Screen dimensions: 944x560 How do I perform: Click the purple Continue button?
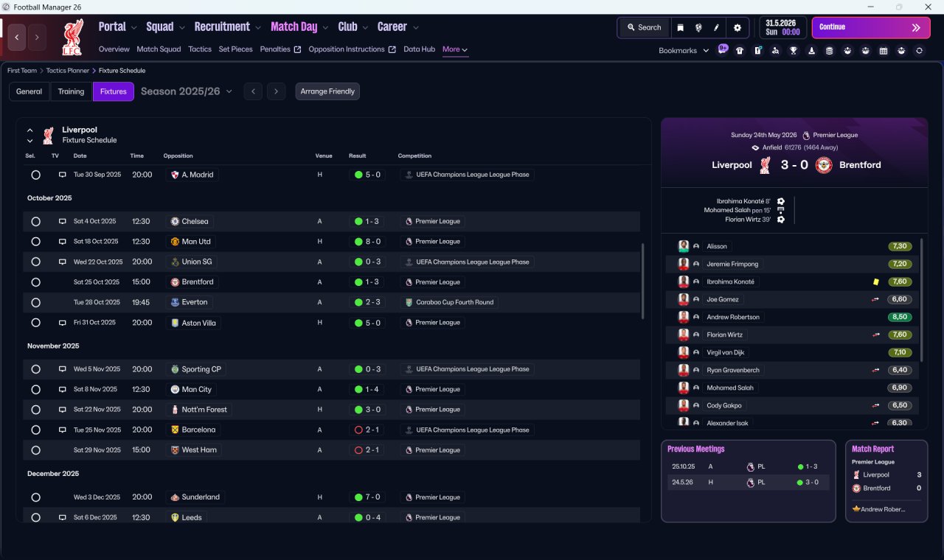coord(871,27)
